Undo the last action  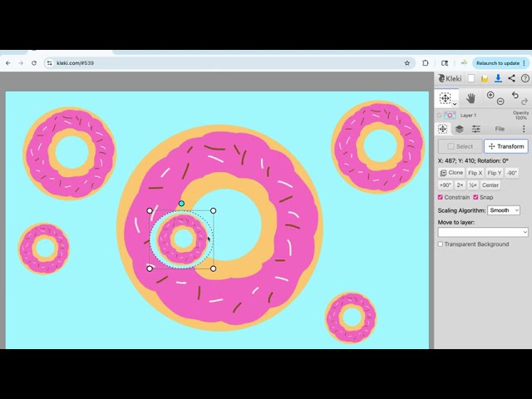(515, 96)
